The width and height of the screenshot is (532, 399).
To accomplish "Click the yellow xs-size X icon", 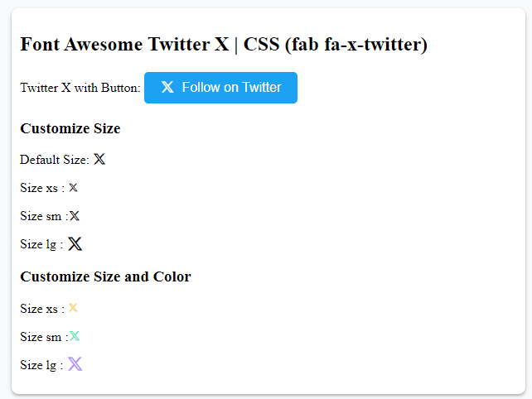I will pos(73,308).
